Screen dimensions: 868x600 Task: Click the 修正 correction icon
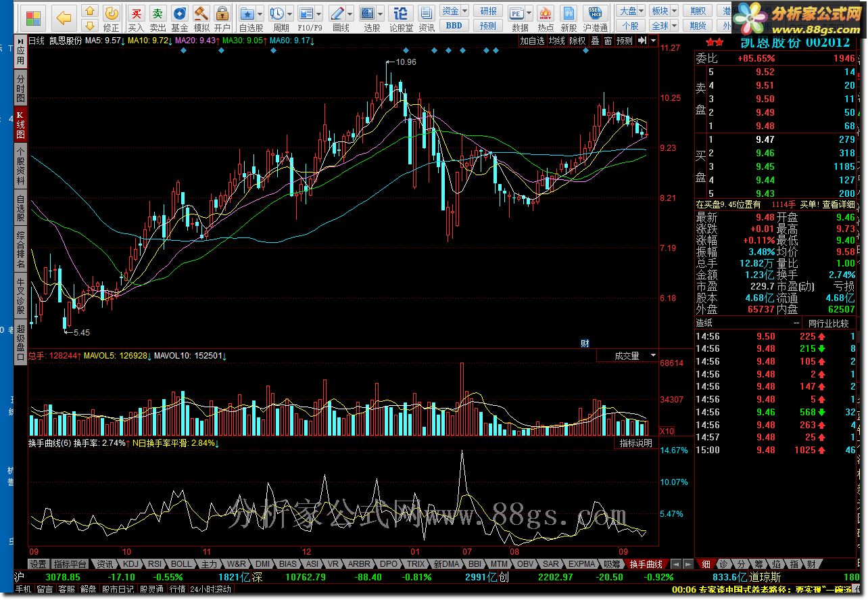pyautogui.click(x=112, y=18)
